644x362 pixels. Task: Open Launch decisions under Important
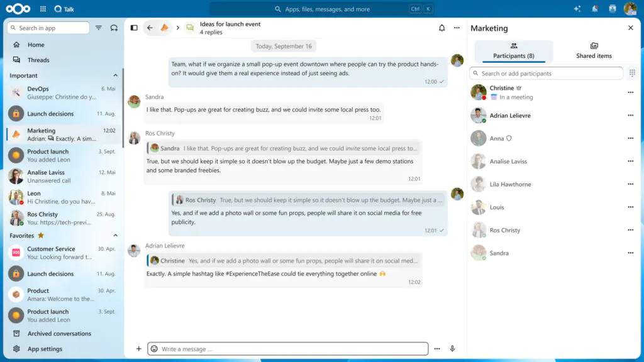click(x=64, y=114)
